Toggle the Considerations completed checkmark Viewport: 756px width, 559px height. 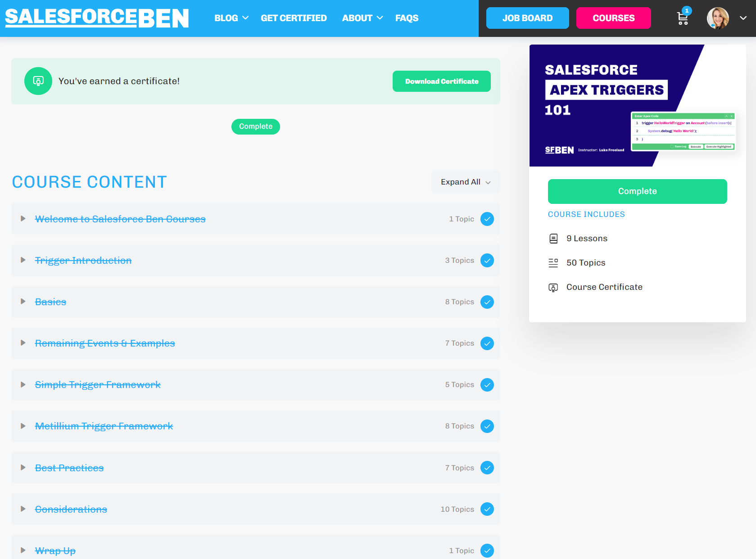(x=487, y=509)
